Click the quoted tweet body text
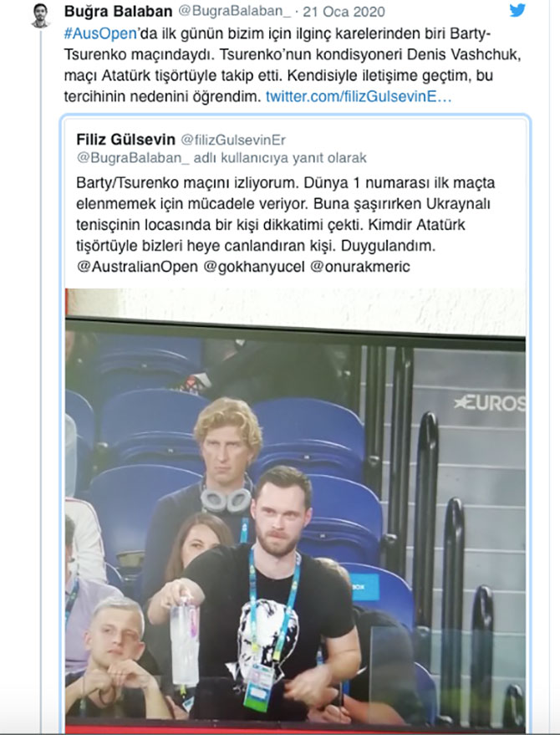 coord(285,225)
